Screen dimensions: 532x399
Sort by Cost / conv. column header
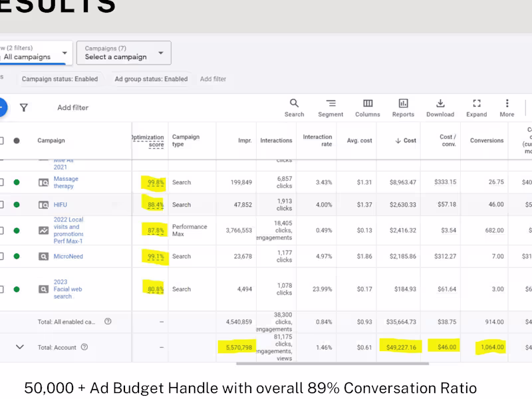point(448,140)
